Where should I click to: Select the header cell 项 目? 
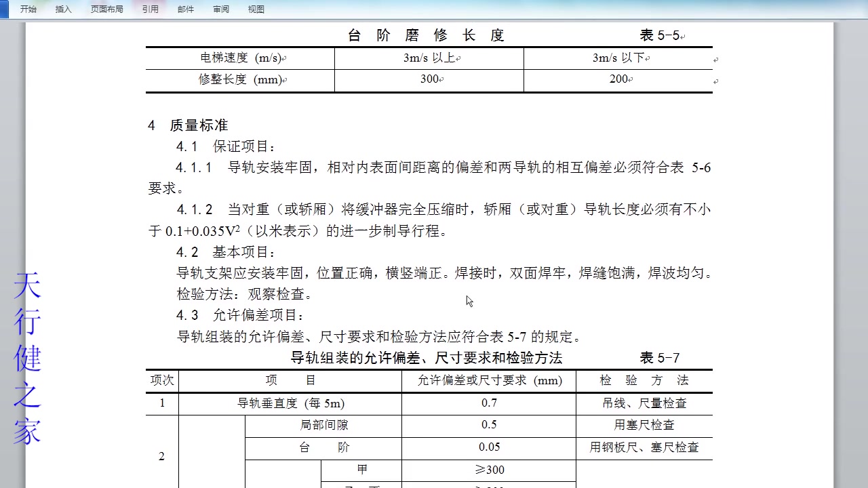(x=290, y=381)
